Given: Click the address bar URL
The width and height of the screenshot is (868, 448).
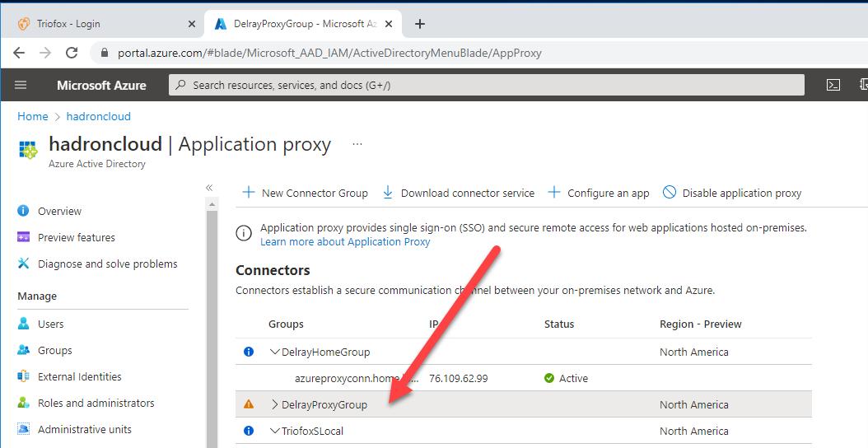Looking at the screenshot, I should [x=329, y=54].
